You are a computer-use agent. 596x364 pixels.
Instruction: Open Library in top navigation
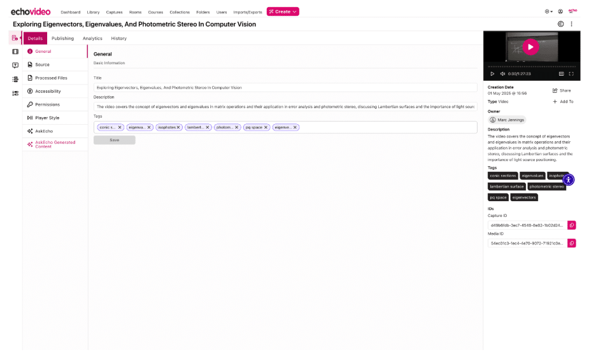pos(93,12)
